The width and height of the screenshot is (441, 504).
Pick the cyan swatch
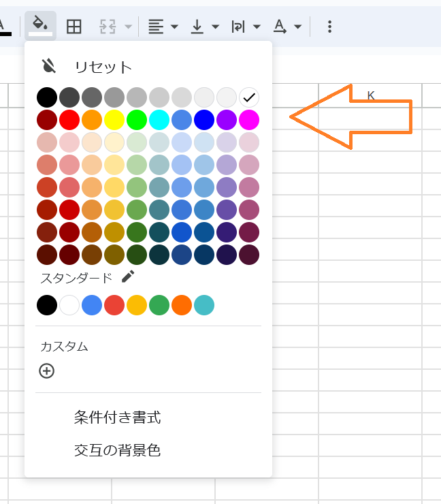click(x=159, y=120)
